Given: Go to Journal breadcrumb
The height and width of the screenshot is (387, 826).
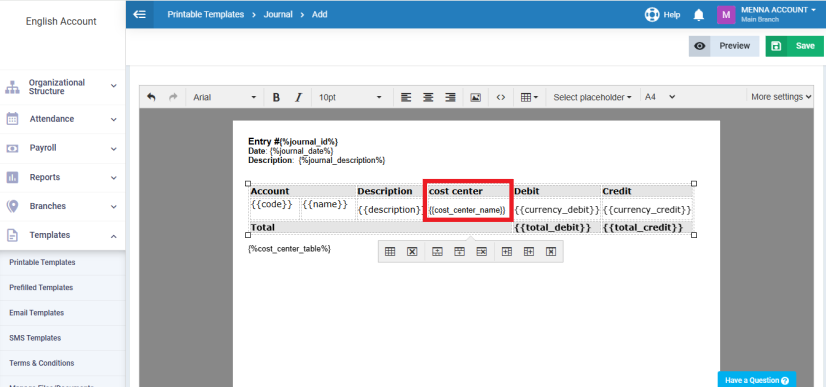Looking at the screenshot, I should click(278, 15).
